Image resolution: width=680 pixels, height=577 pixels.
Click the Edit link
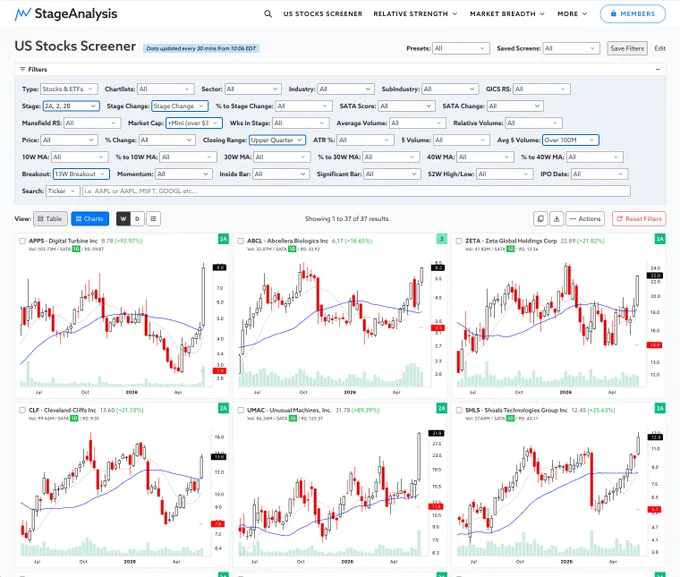[x=660, y=48]
